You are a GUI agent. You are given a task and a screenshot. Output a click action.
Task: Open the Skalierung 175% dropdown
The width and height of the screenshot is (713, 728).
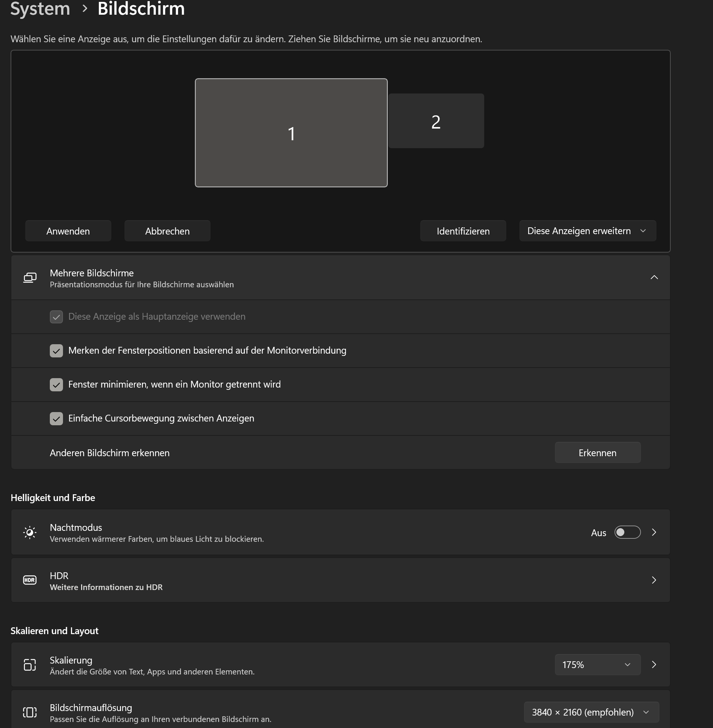click(597, 665)
